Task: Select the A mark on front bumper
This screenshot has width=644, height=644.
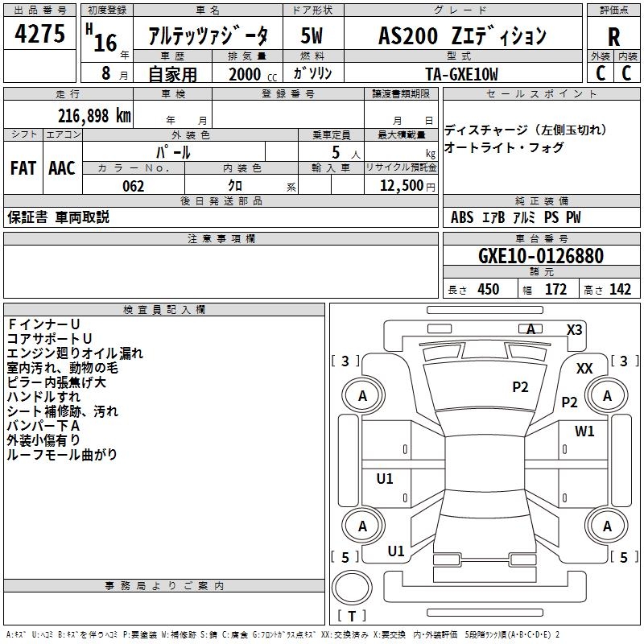Action: 530,329
